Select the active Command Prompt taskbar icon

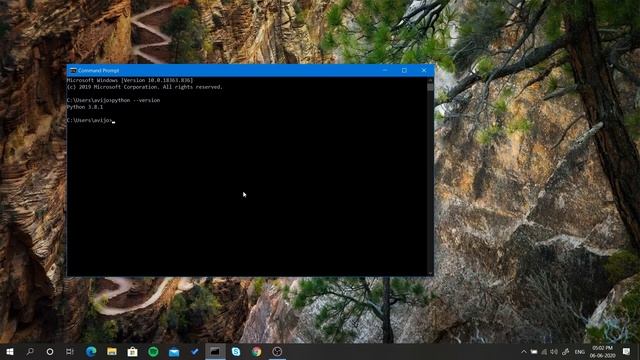click(215, 351)
